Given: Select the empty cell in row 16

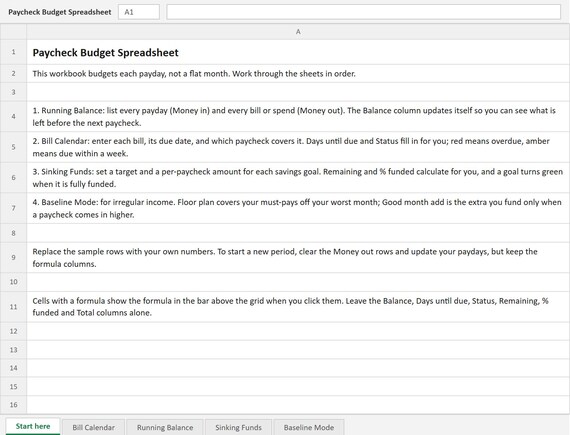Looking at the screenshot, I should tap(298, 404).
